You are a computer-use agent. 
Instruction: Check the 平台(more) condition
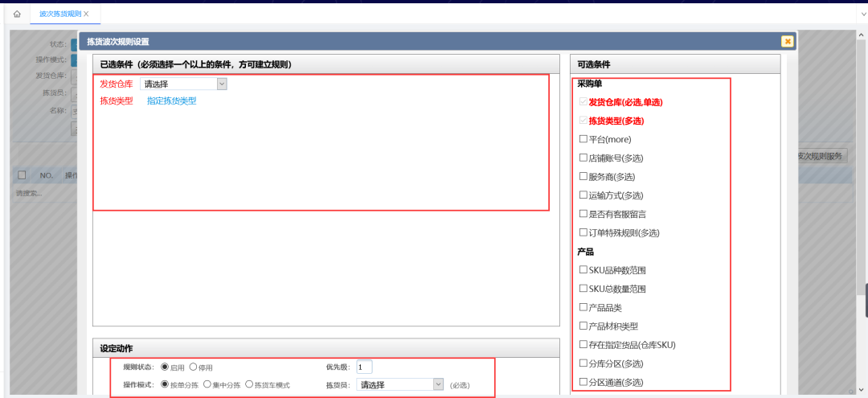(x=583, y=139)
